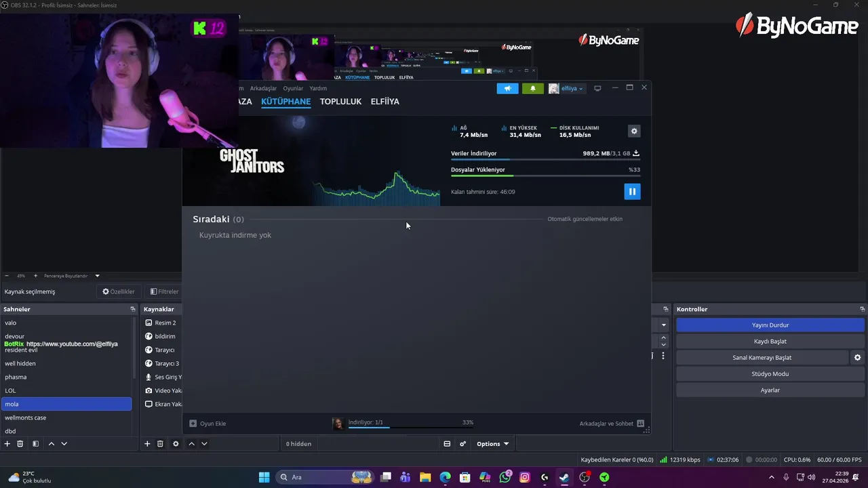Click Steam announcements megaphone button

507,88
